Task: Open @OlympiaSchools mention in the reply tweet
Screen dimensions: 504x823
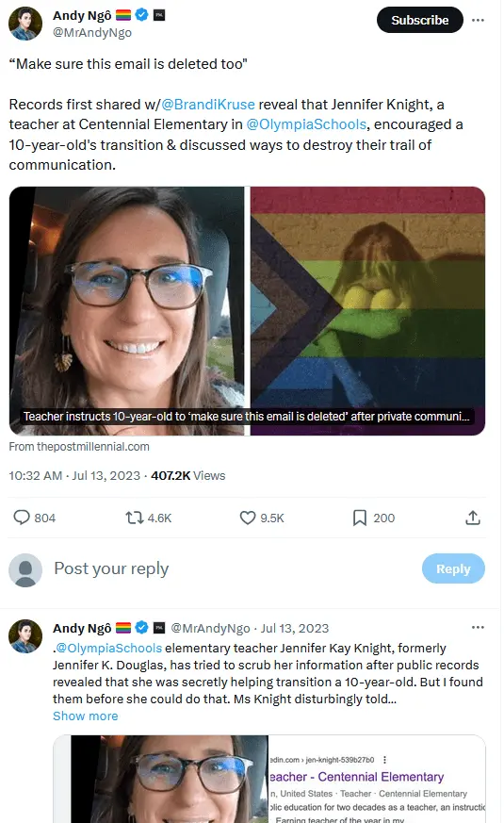Action: tap(108, 649)
